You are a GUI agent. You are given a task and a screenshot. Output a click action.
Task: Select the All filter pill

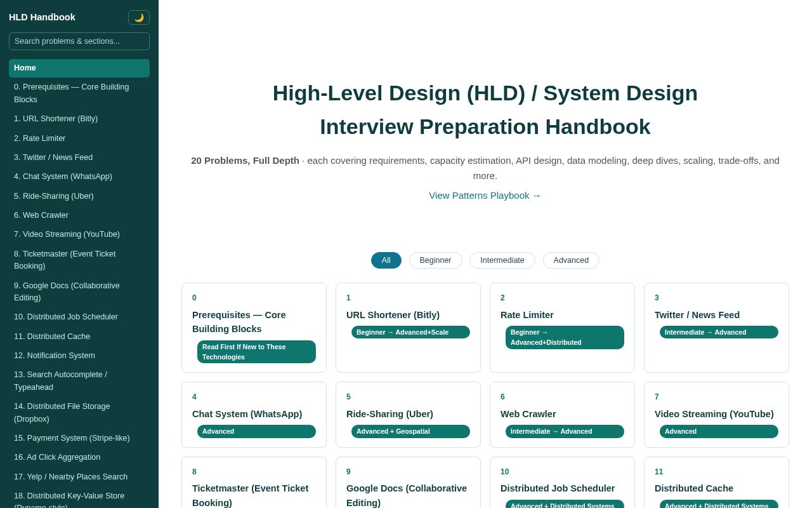(386, 260)
